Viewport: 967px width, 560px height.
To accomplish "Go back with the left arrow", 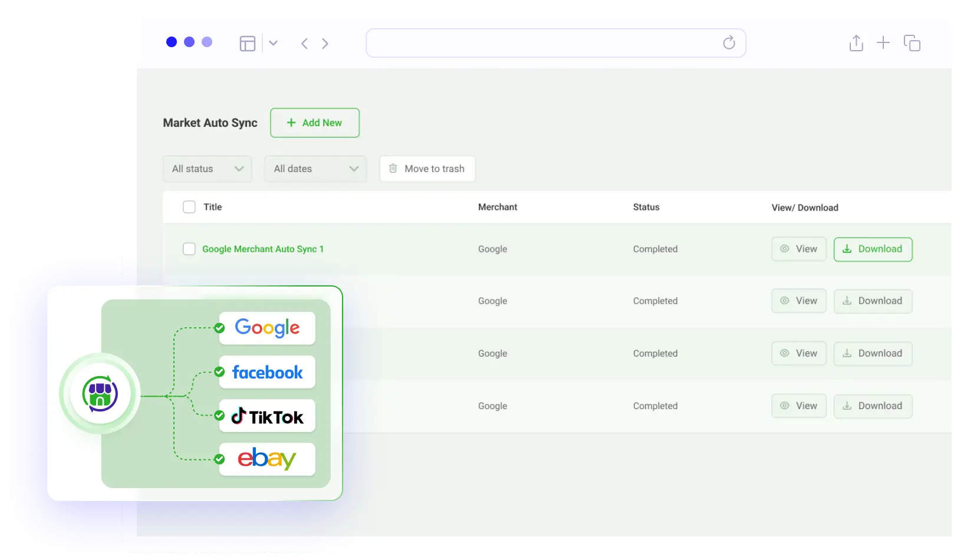I will [304, 44].
